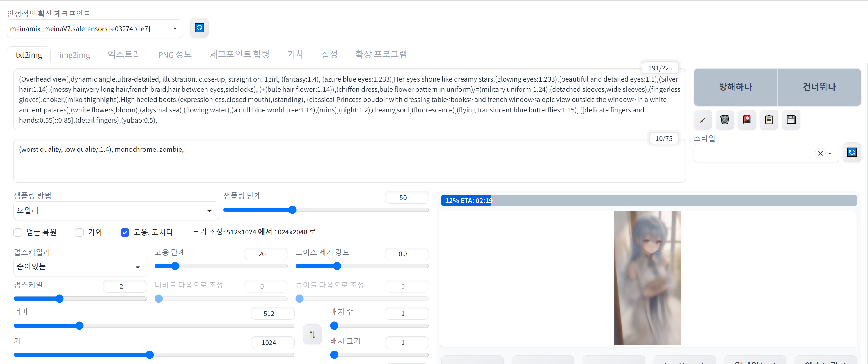Click the floppy disk icon to save the style
Image resolution: width=868 pixels, height=364 pixels.
[x=791, y=120]
